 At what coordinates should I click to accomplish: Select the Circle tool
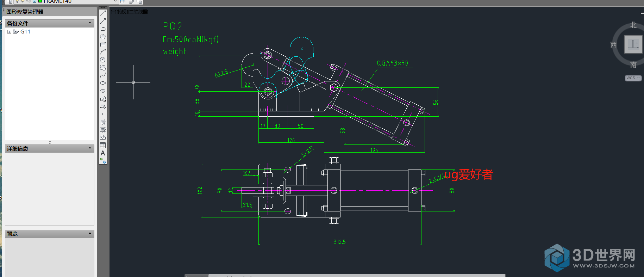[103, 60]
